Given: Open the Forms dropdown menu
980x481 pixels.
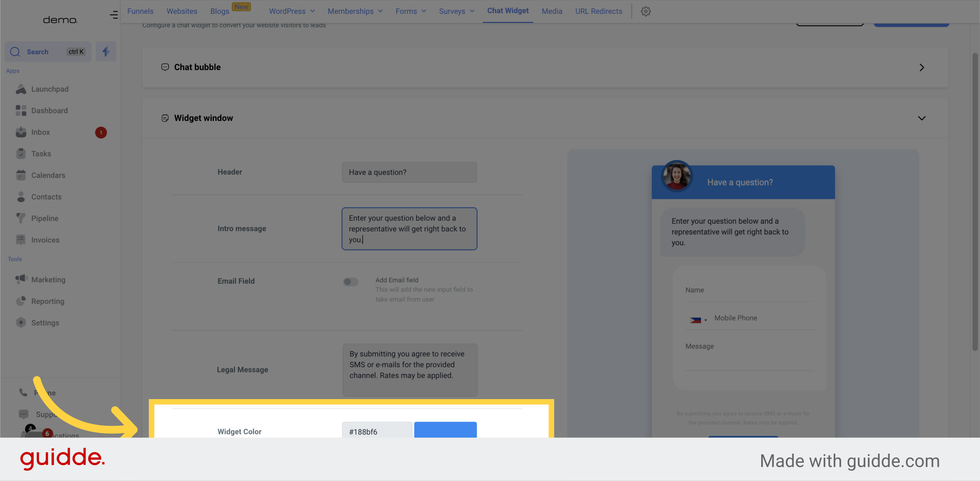Looking at the screenshot, I should point(411,11).
